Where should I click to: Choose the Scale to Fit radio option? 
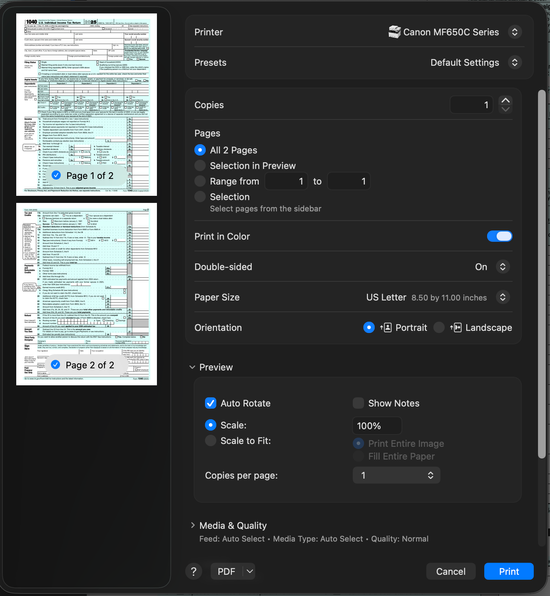tap(211, 441)
